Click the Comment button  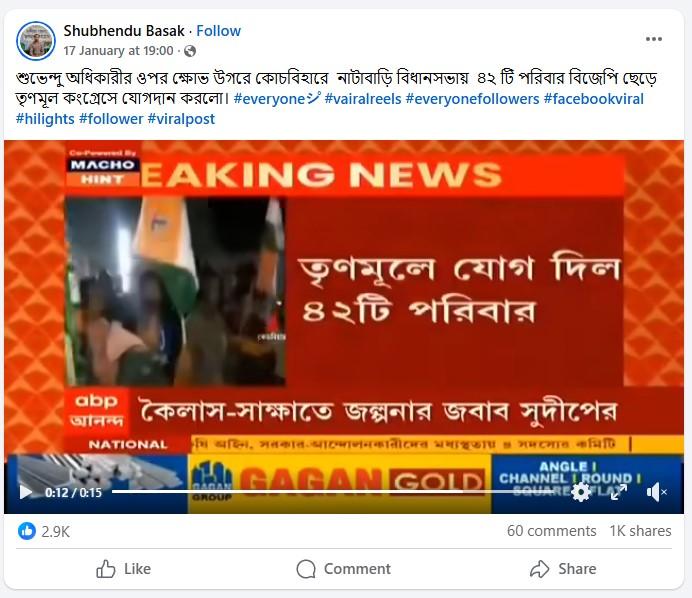[344, 569]
